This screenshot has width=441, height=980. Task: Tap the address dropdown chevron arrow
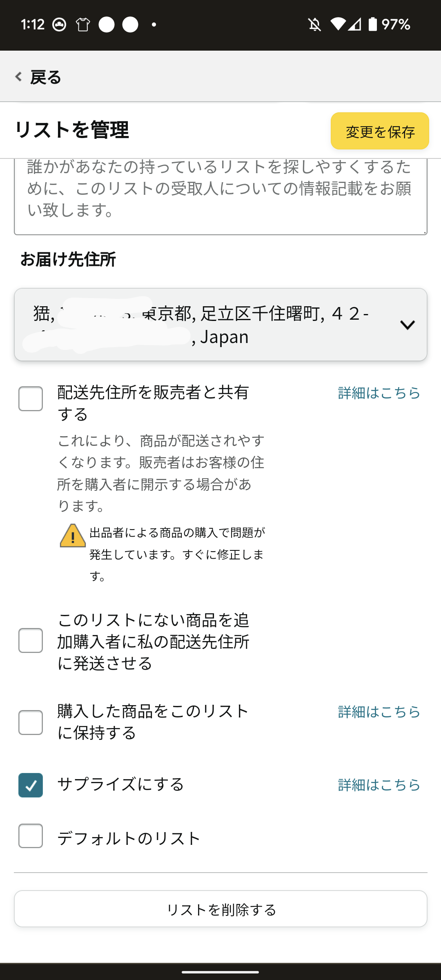pyautogui.click(x=408, y=325)
